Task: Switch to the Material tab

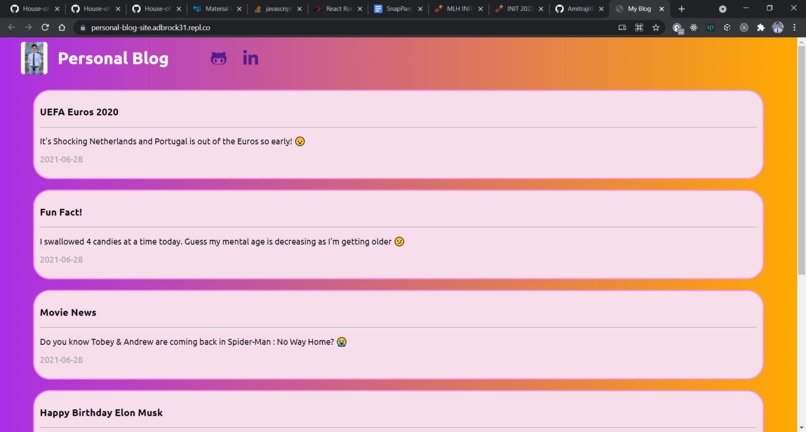Action: click(216, 9)
